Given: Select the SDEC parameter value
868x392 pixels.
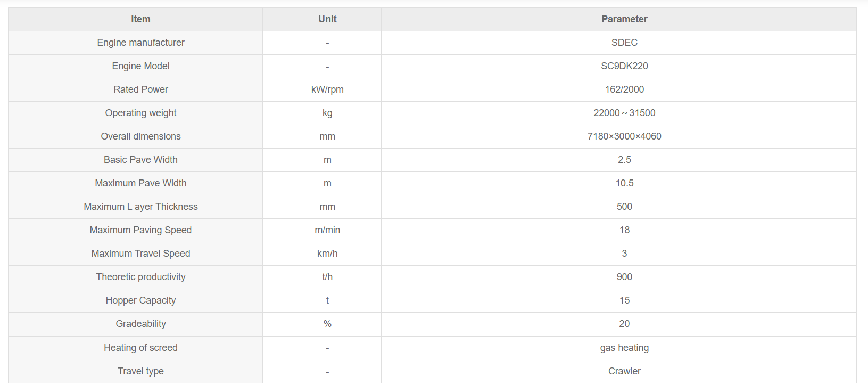Looking at the screenshot, I should (624, 43).
